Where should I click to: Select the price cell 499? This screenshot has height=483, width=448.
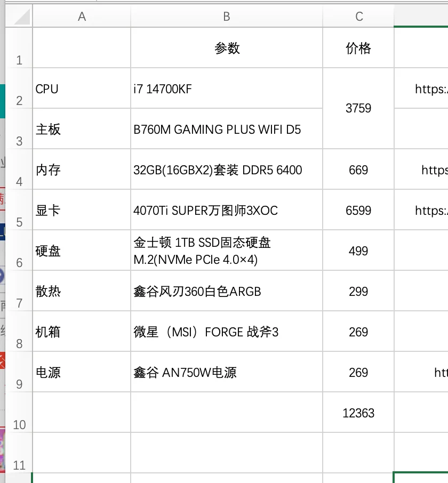pos(358,251)
